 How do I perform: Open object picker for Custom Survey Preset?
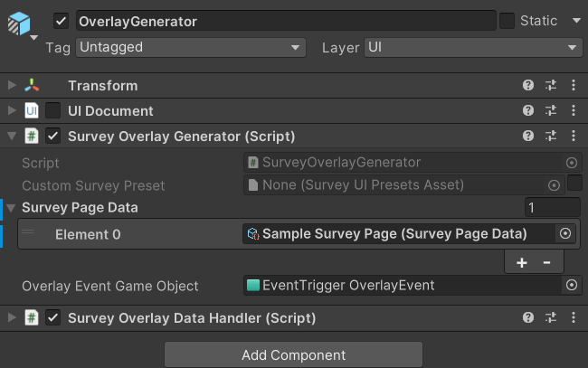554,185
